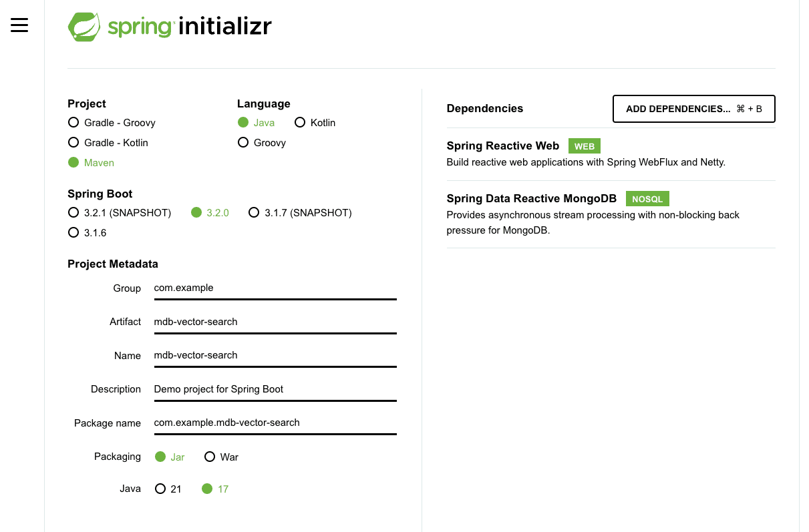Select Spring Boot 3.2.1 (SNAPSHOT)
Image resolution: width=809 pixels, height=532 pixels.
click(73, 213)
